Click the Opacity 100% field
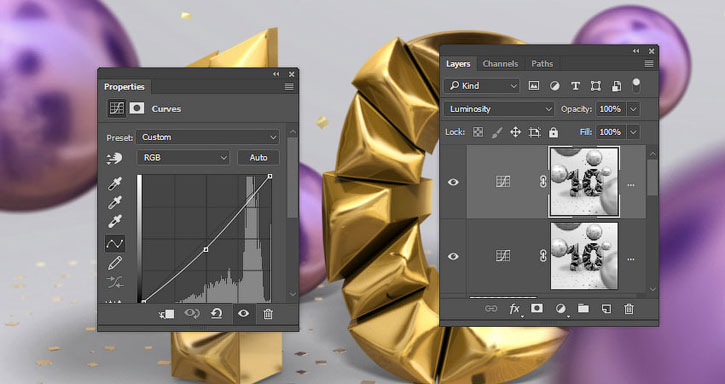Screen dimensions: 725x384 (610, 109)
